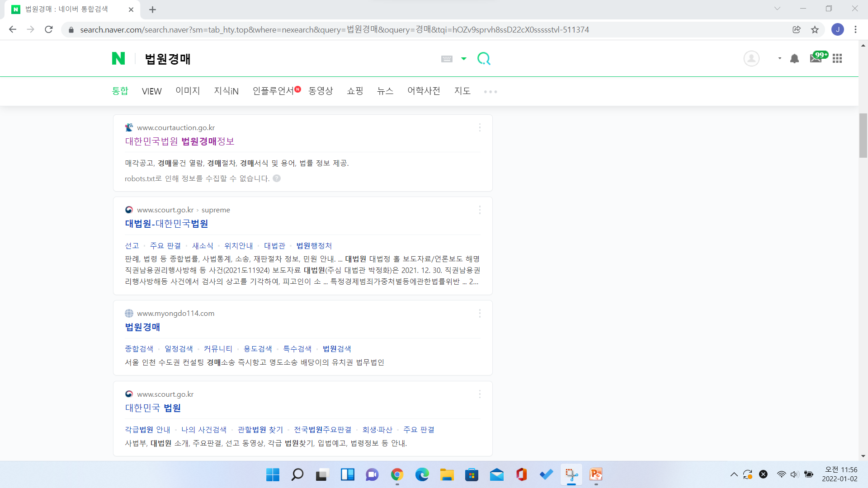This screenshot has height=488, width=868.
Task: Go back with the browser back arrow
Action: coord(13,29)
